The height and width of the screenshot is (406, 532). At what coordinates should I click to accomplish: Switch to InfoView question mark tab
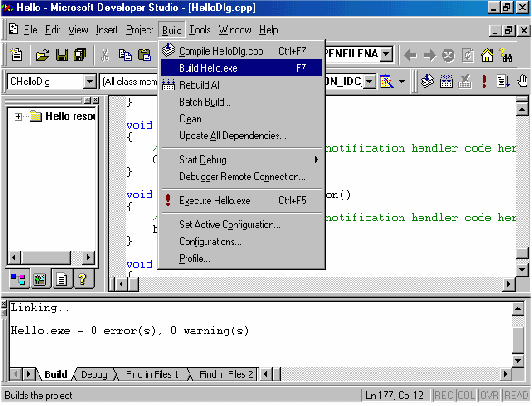(82, 279)
